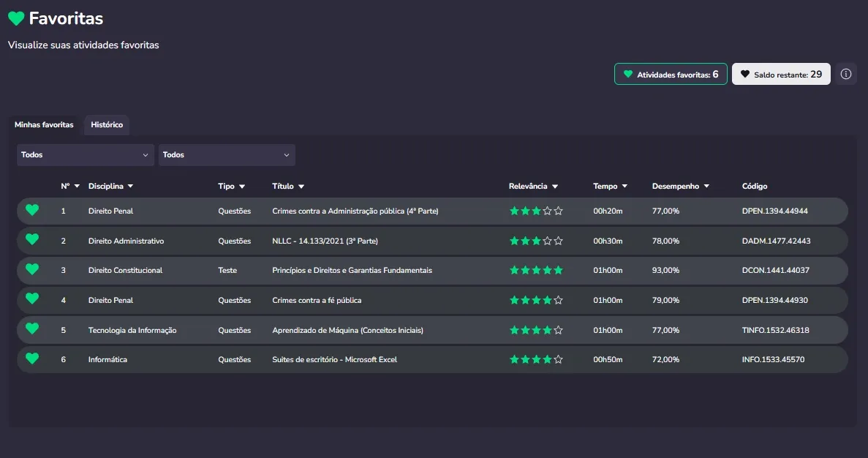Image resolution: width=868 pixels, height=458 pixels.
Task: Click code DCON.1441.44037
Action: pyautogui.click(x=776, y=270)
